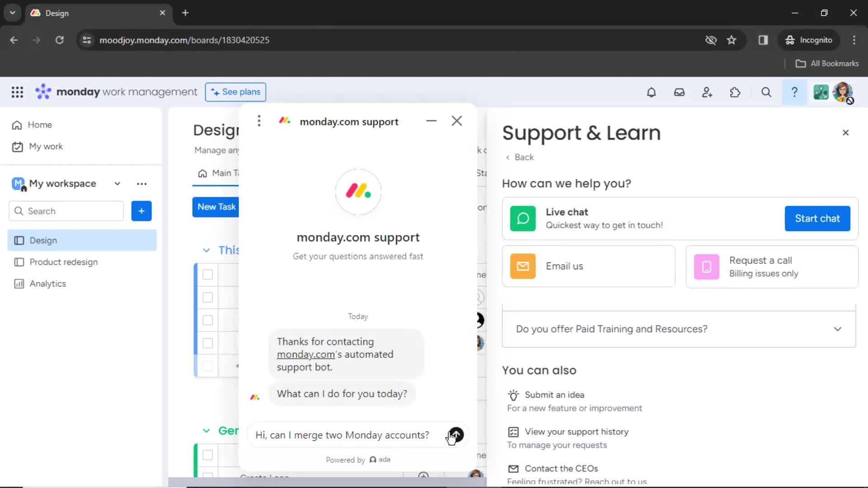The width and height of the screenshot is (868, 488).
Task: Select the Design board in sidebar
Action: 82,240
